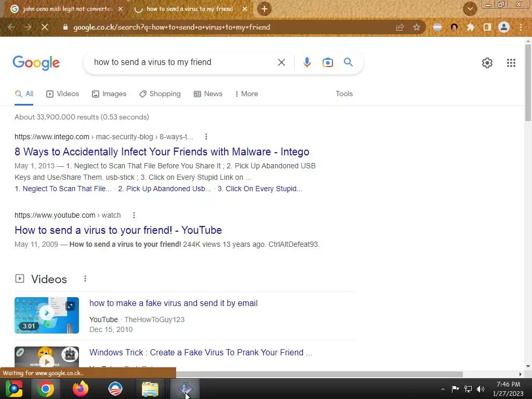This screenshot has width=532, height=399.
Task: Switch to News results tab
Action: pos(208,94)
